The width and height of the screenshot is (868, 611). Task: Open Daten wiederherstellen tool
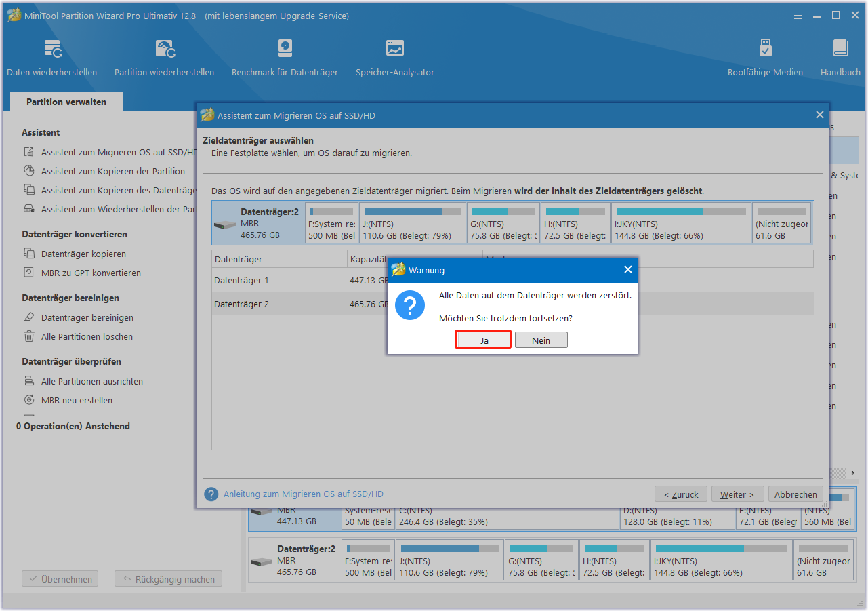tap(52, 58)
